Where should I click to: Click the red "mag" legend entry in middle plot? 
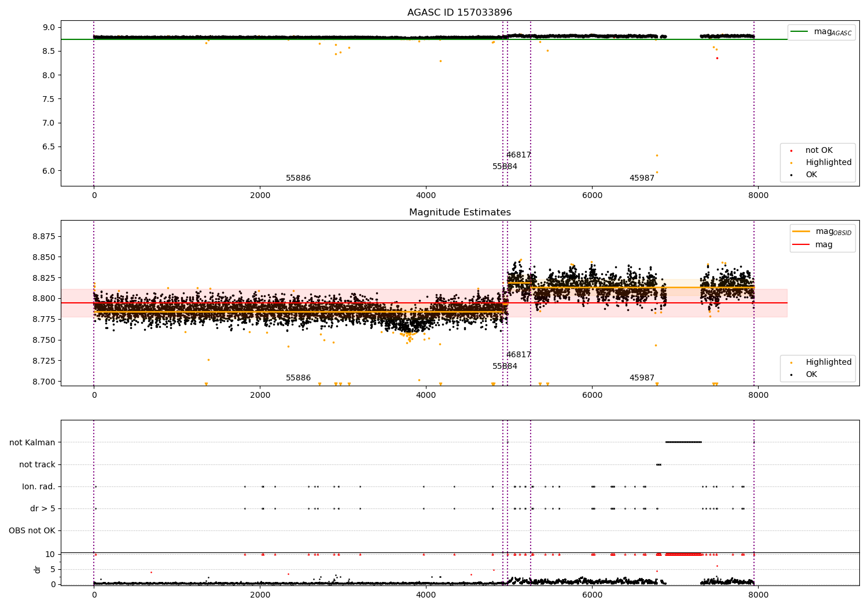click(x=812, y=245)
